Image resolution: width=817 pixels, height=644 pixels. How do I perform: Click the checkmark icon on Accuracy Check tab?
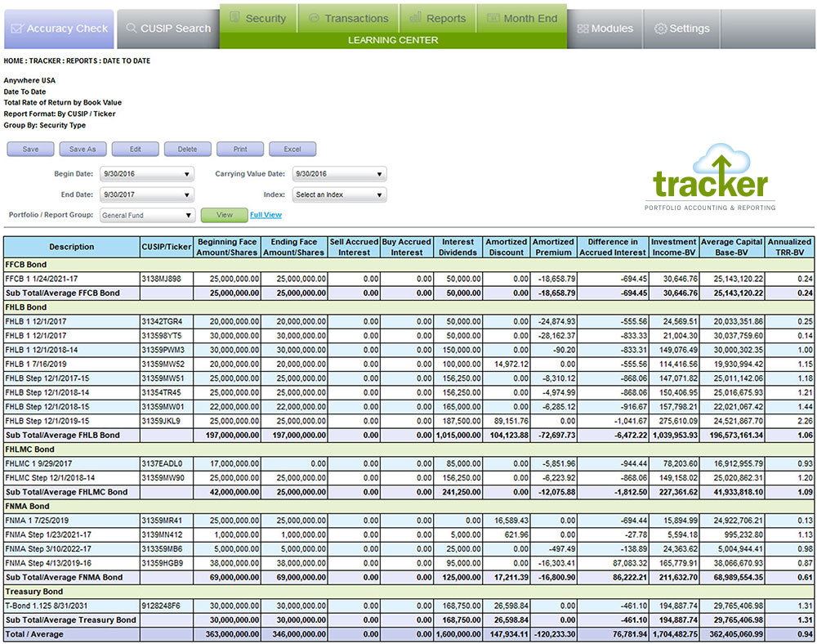click(x=17, y=29)
